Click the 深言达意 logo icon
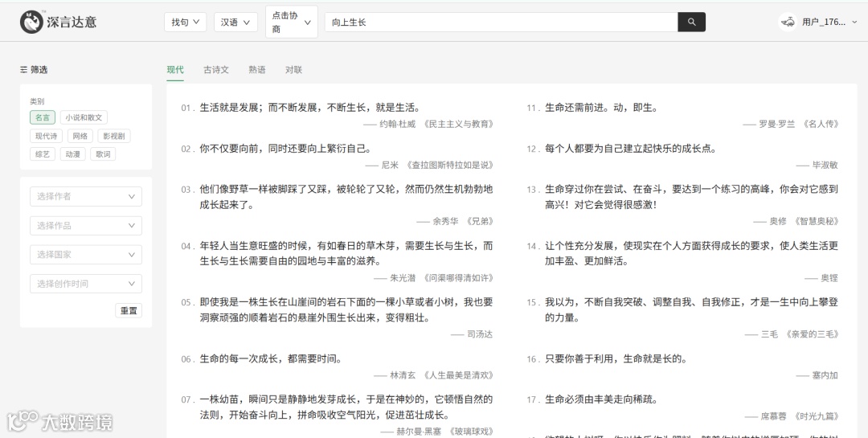This screenshot has height=438, width=868. pyautogui.click(x=31, y=23)
